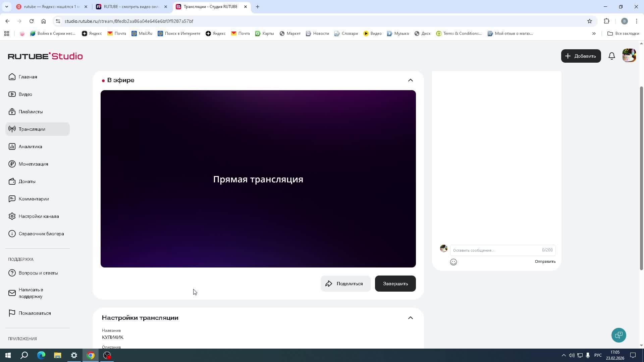Bookmark this page with star icon

[589, 21]
